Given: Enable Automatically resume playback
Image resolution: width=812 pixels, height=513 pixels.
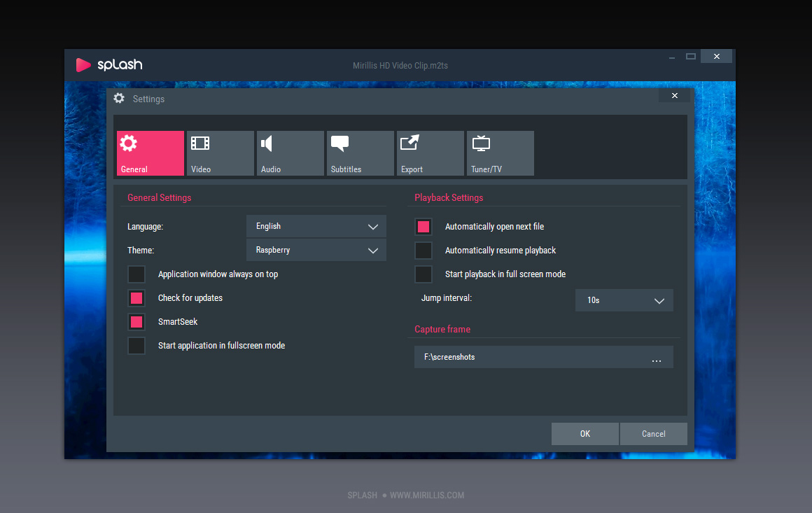Looking at the screenshot, I should (x=423, y=251).
